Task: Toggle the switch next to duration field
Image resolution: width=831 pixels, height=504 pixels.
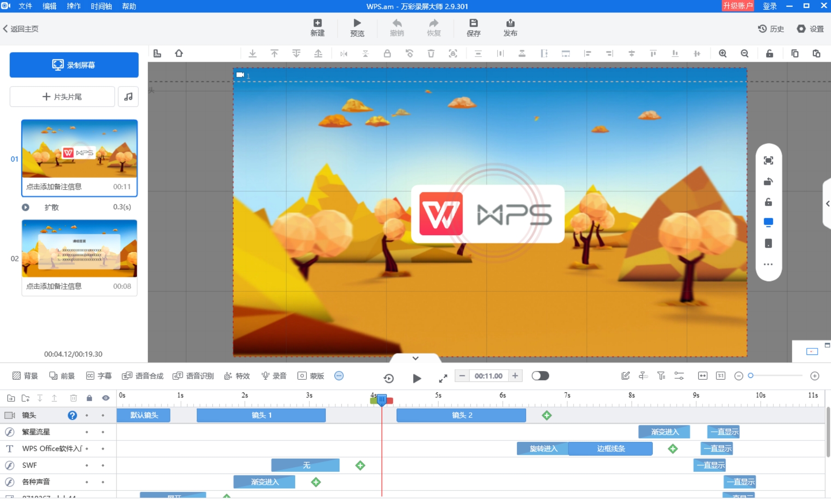Action: [x=540, y=376]
